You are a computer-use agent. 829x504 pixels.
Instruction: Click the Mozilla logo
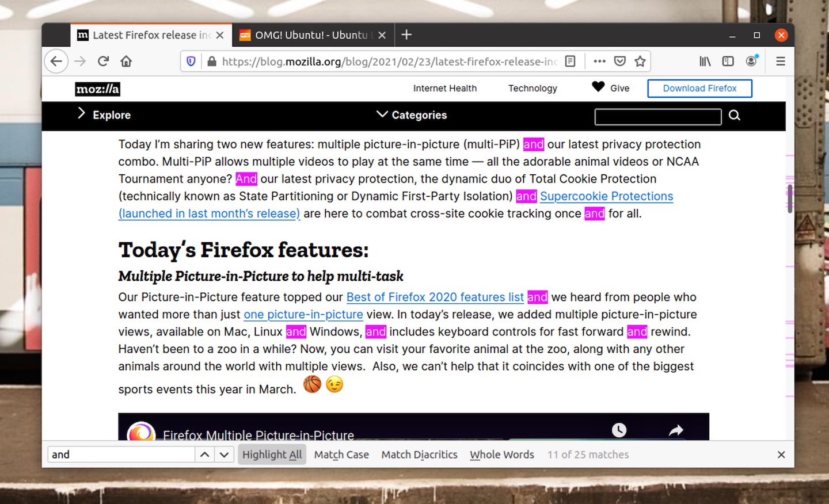point(98,89)
